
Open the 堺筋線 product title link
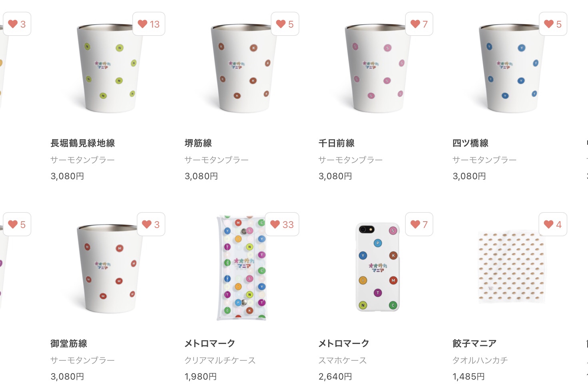(x=198, y=143)
